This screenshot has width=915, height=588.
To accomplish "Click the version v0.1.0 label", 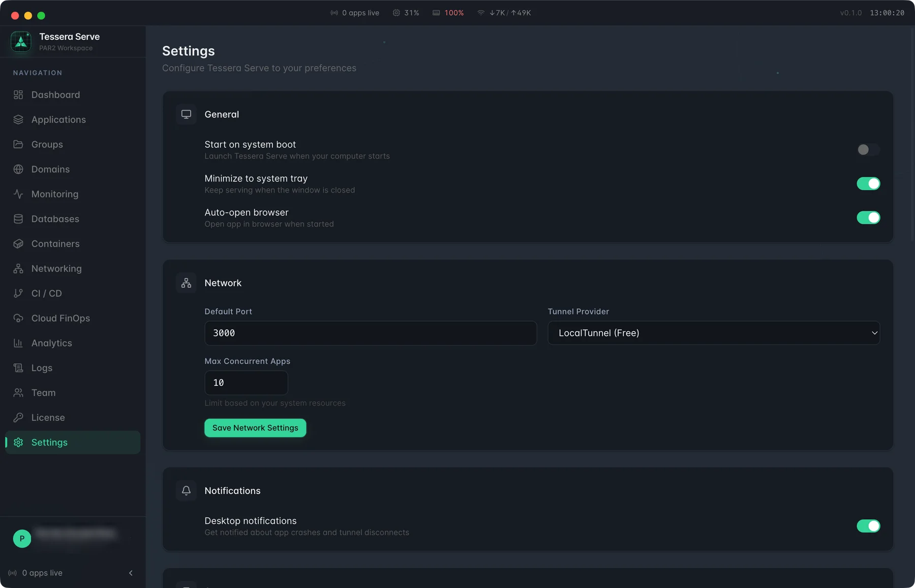I will click(x=851, y=13).
